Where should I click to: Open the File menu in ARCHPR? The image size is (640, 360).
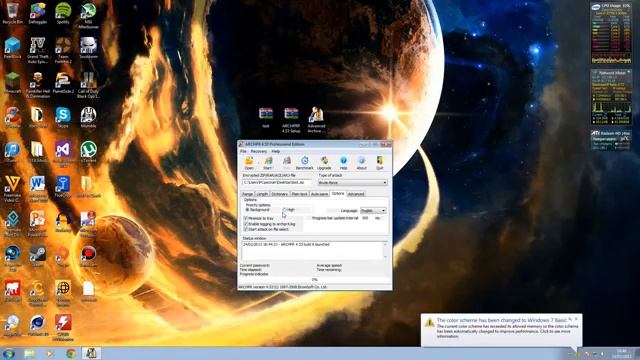pos(243,151)
